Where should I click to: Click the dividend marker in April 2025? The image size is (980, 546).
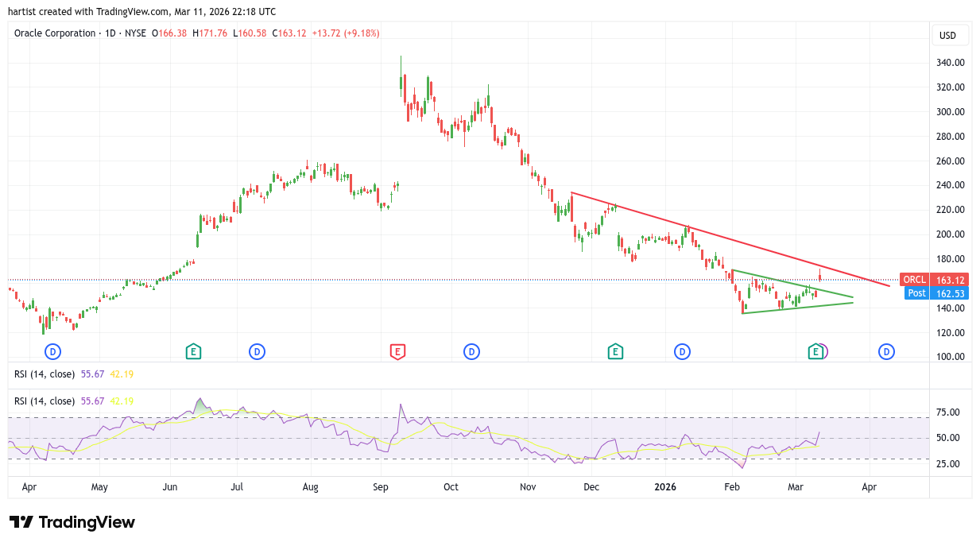click(53, 351)
